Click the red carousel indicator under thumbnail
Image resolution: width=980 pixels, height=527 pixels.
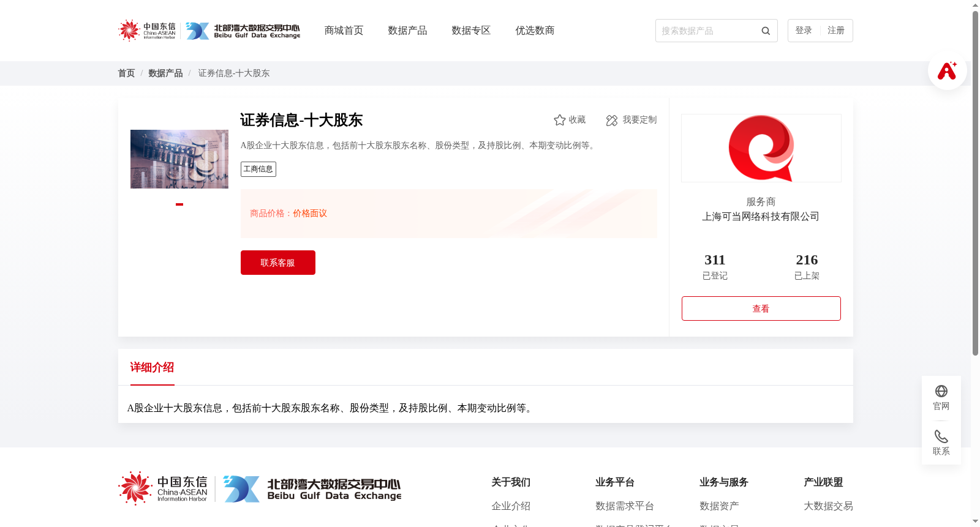pyautogui.click(x=179, y=204)
